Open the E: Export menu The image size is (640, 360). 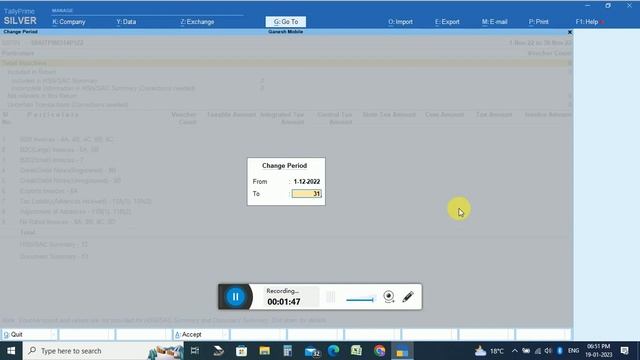pyautogui.click(x=447, y=22)
